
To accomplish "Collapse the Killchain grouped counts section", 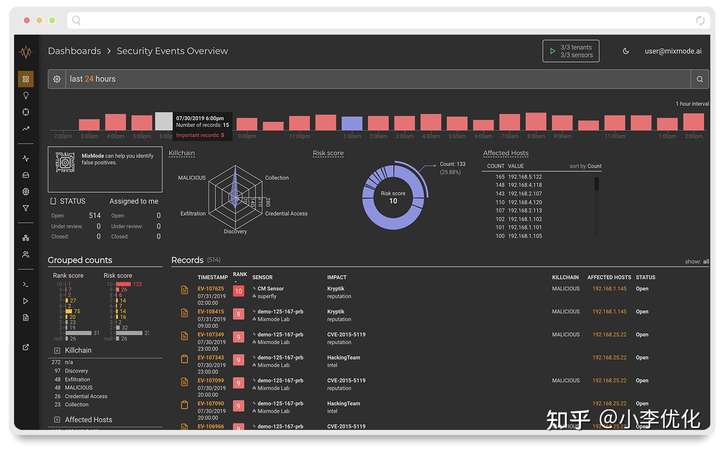I will pos(57,350).
